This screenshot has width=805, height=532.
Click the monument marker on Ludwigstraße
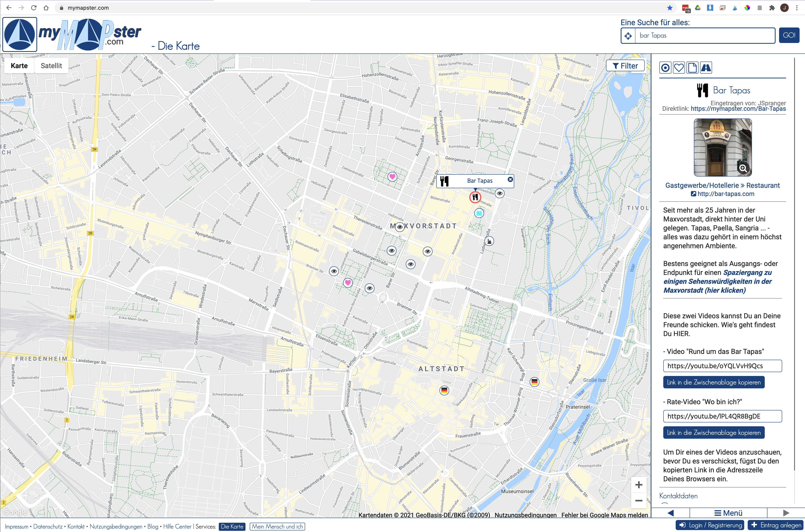(x=489, y=241)
